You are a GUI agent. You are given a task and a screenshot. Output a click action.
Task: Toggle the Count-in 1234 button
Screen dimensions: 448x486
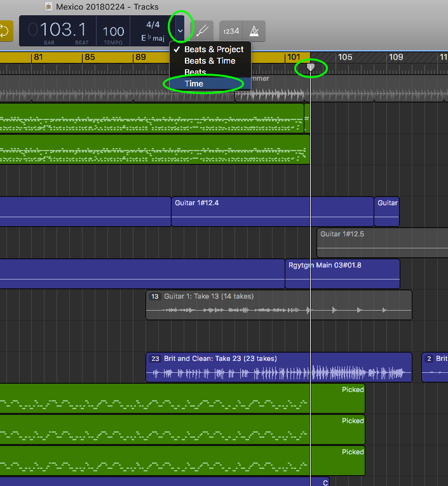pyautogui.click(x=231, y=31)
